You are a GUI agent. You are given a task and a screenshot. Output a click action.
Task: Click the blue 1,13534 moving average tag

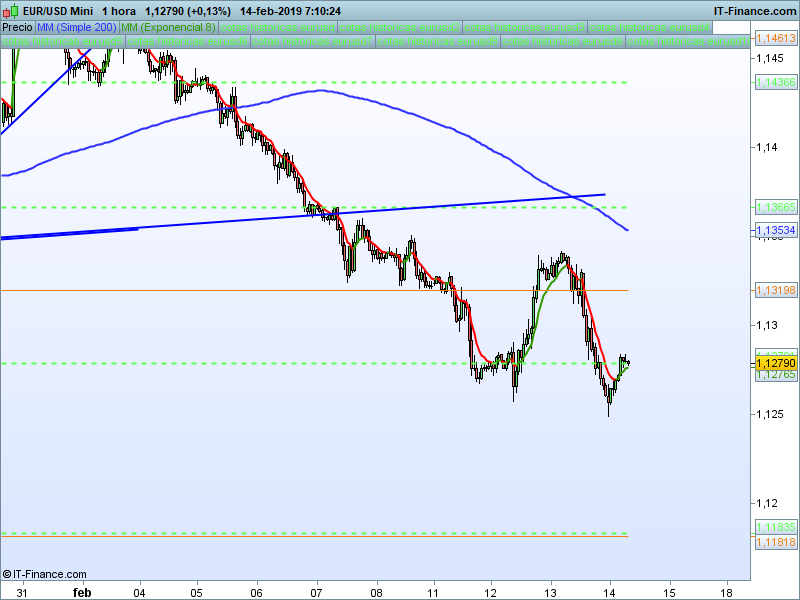point(776,230)
